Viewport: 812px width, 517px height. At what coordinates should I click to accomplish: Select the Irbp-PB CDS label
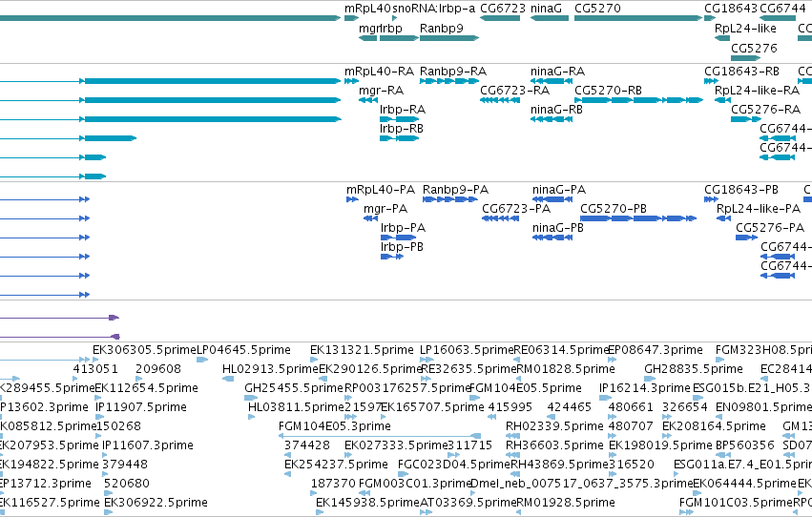coord(402,247)
